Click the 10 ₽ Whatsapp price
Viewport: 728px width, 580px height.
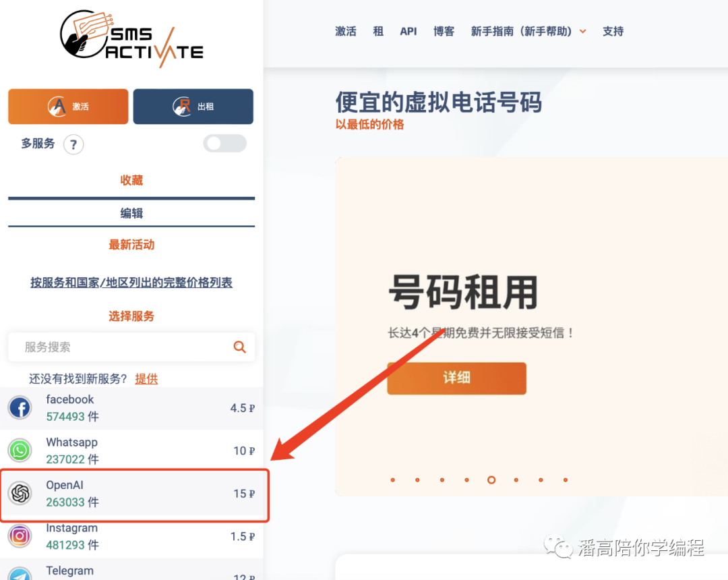244,451
